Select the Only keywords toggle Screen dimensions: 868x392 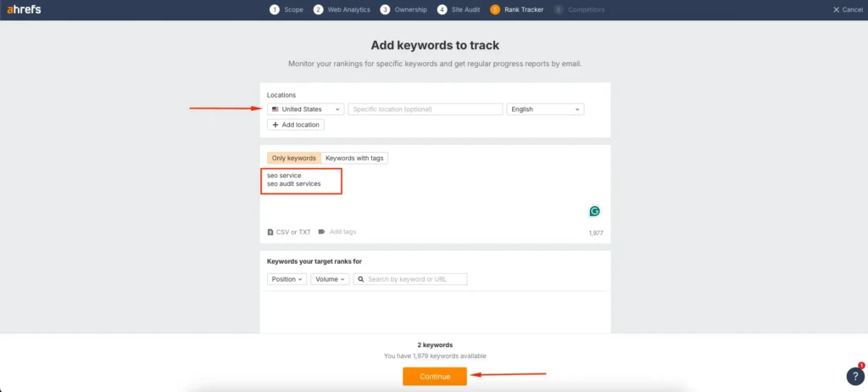point(294,158)
